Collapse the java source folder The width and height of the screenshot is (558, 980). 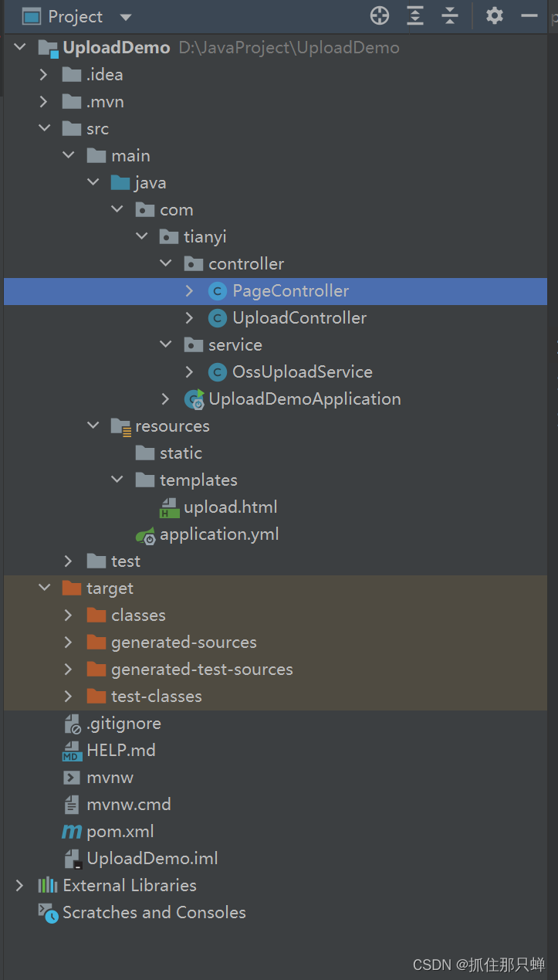93,183
